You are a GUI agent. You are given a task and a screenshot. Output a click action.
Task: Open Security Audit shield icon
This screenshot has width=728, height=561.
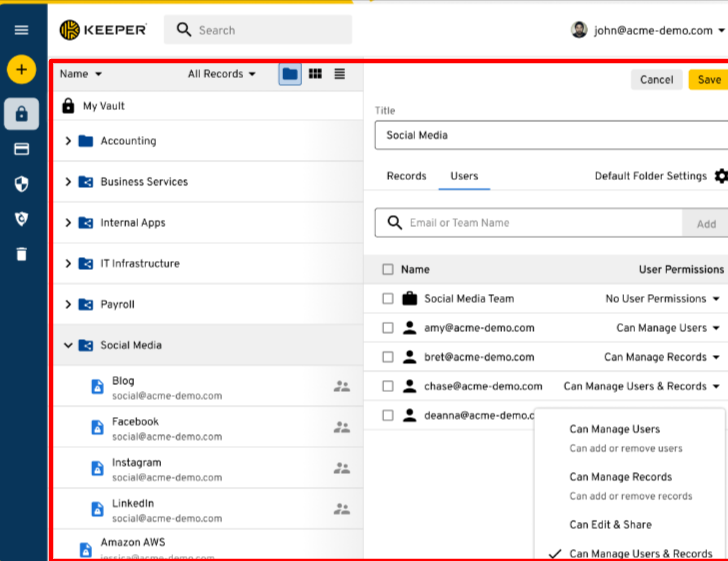coord(21,184)
